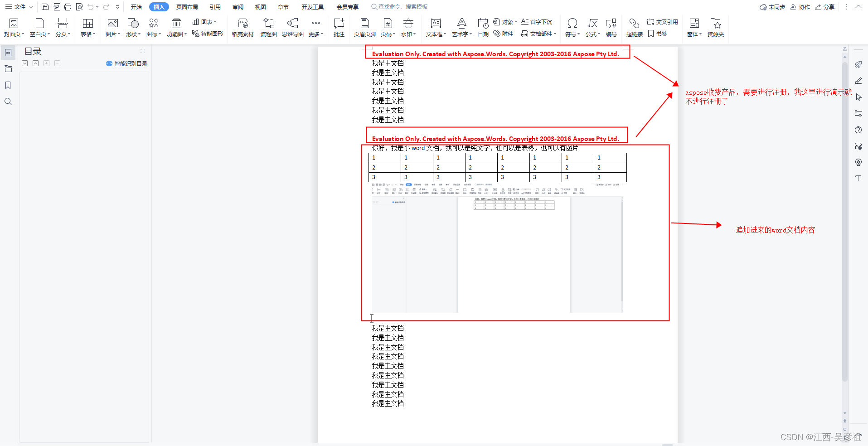This screenshot has width=868, height=446.
Task: Insert a 超链接 hyperlink
Action: (x=635, y=28)
